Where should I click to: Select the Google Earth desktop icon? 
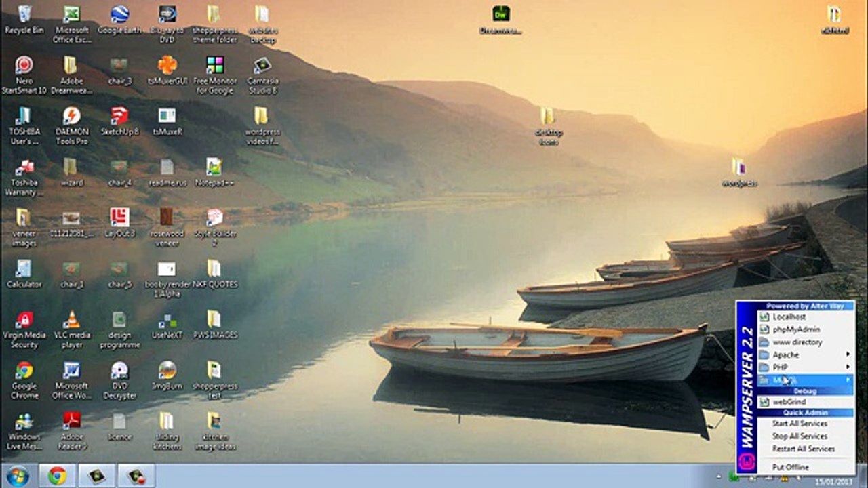click(x=119, y=20)
